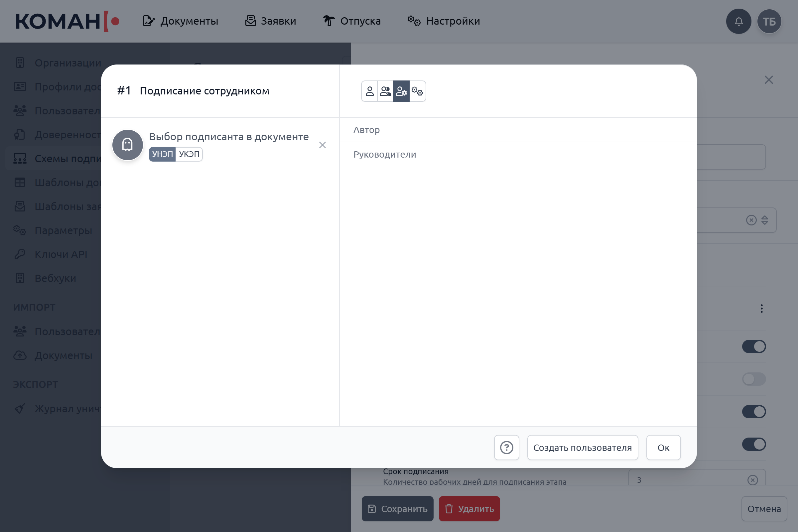The image size is (798, 532).
Task: Click the Выбор подписанта в документе label
Action: coord(229,137)
